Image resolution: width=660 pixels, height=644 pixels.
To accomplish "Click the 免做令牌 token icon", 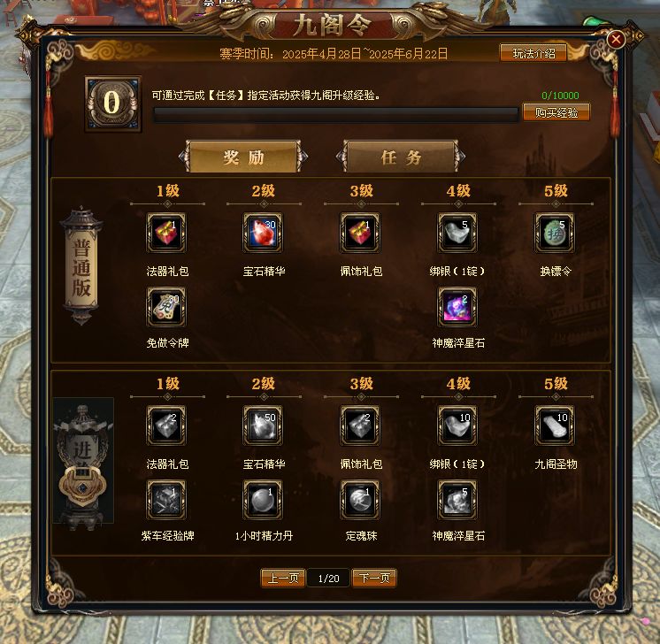I will 166,307.
